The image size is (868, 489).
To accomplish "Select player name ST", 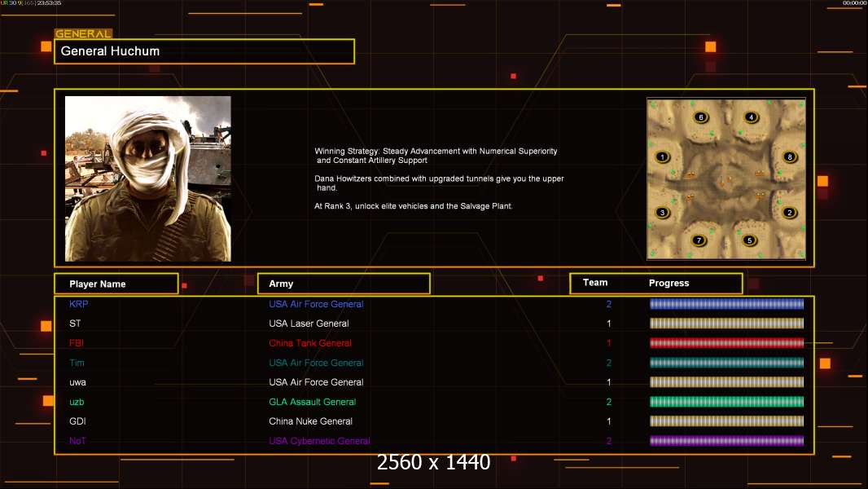I will click(75, 324).
